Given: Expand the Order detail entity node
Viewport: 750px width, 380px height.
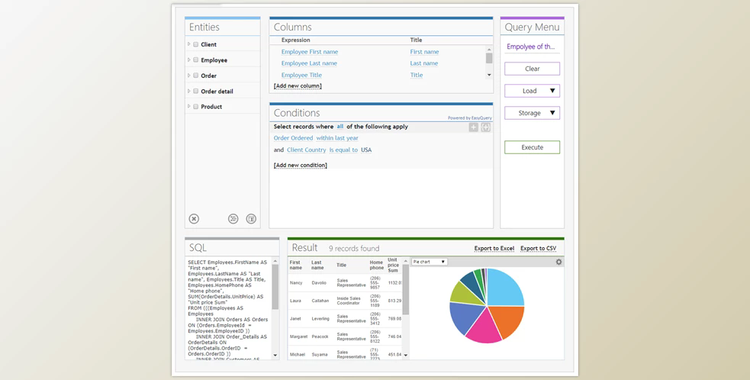Looking at the screenshot, I should point(189,91).
